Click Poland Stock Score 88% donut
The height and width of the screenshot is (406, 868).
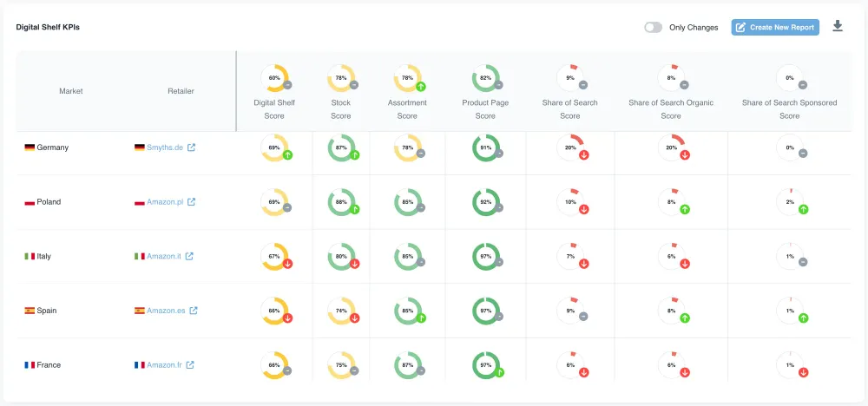tap(341, 202)
